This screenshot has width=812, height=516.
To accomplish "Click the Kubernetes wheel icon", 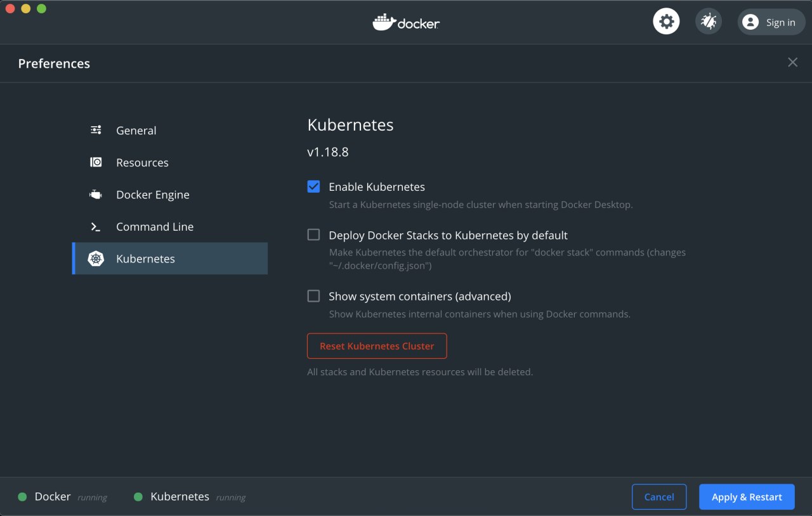I will click(x=96, y=259).
